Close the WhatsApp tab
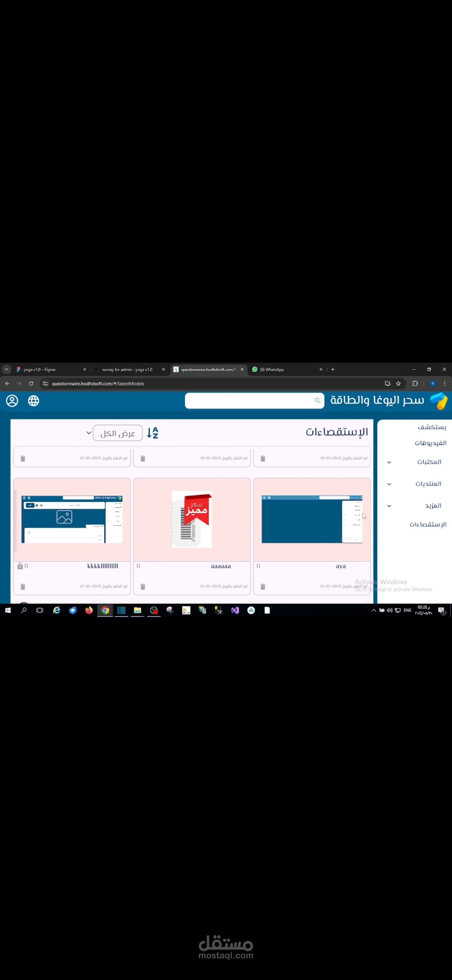Screen dimensions: 452x980 (321, 369)
